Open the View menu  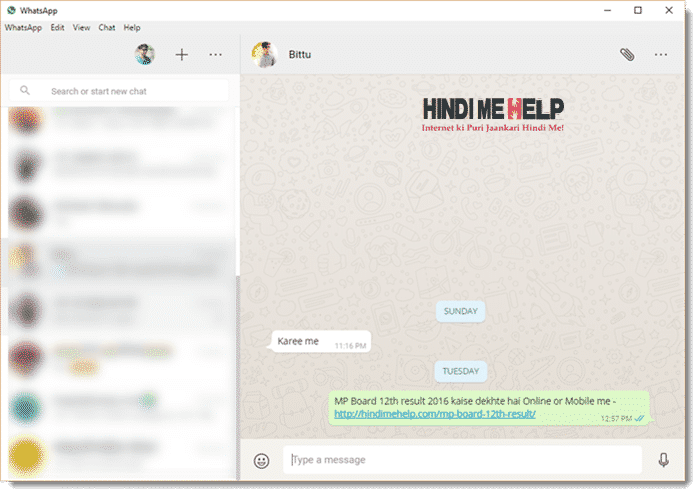click(x=82, y=28)
